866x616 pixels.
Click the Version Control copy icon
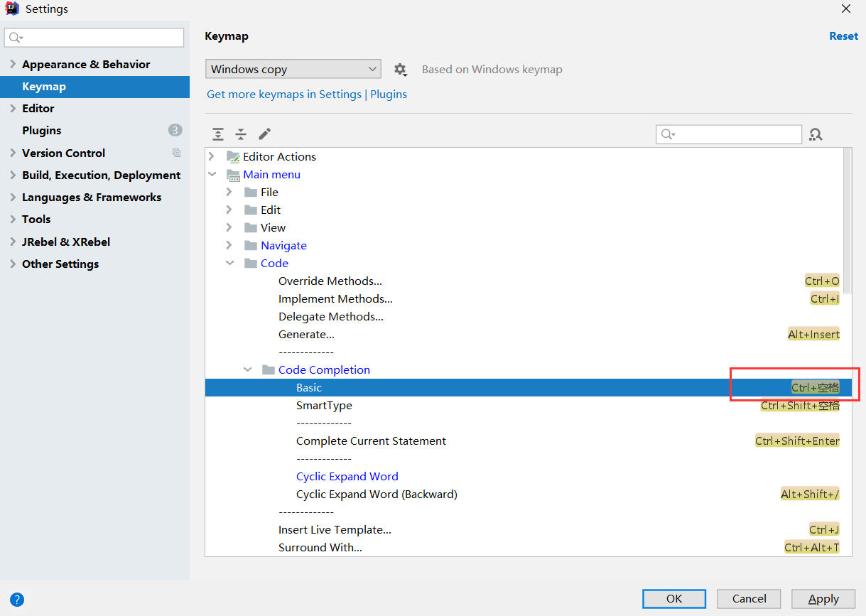176,153
